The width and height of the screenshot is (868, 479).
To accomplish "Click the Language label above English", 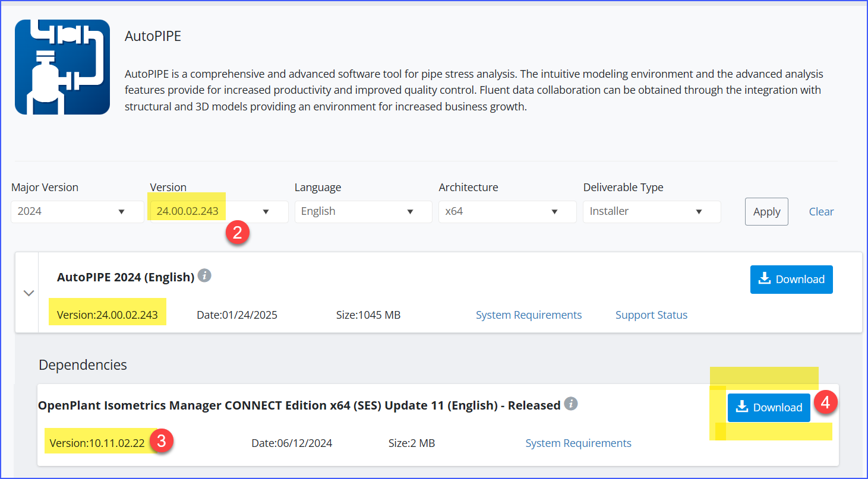I will click(x=318, y=188).
